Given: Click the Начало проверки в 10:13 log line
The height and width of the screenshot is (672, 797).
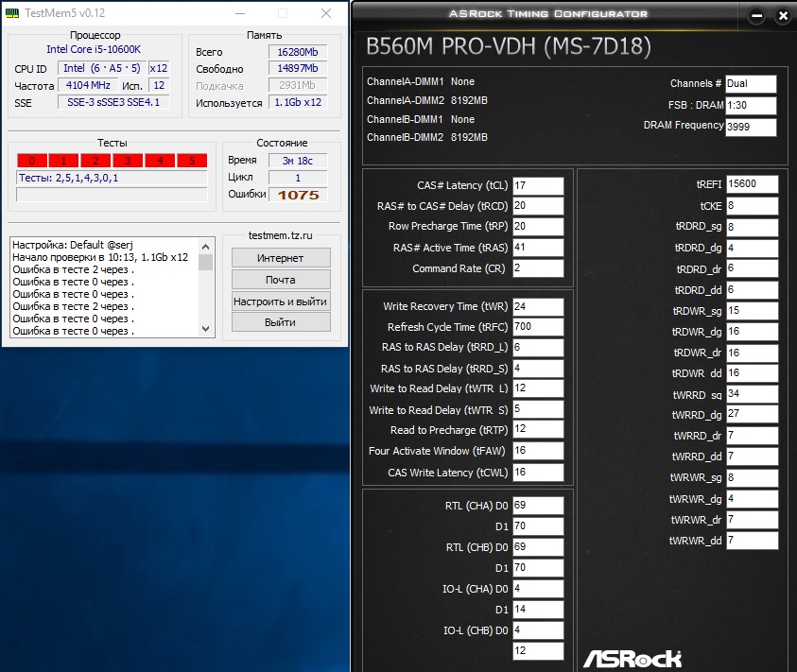Looking at the screenshot, I should (100, 257).
